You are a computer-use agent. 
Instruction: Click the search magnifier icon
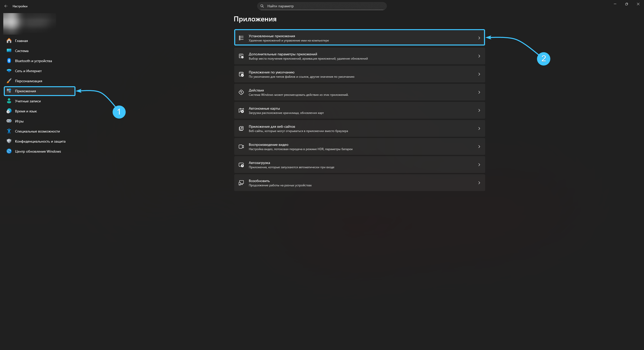[262, 6]
